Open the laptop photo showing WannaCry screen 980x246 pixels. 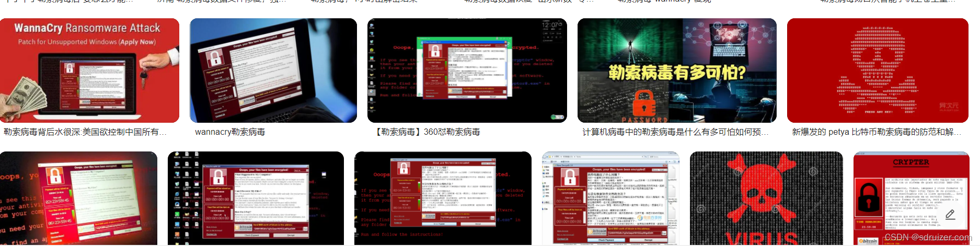point(273,71)
